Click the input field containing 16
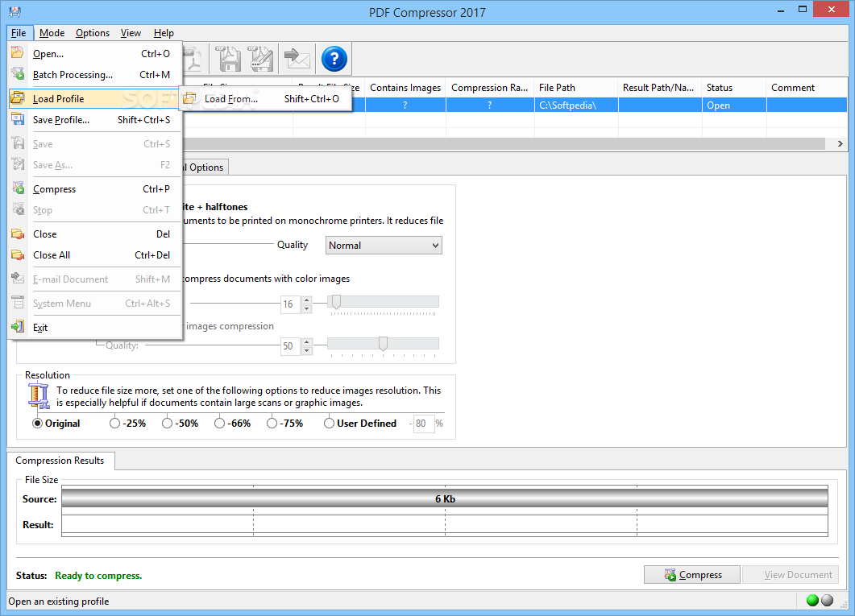Viewport: 855px width, 616px height. [x=290, y=304]
